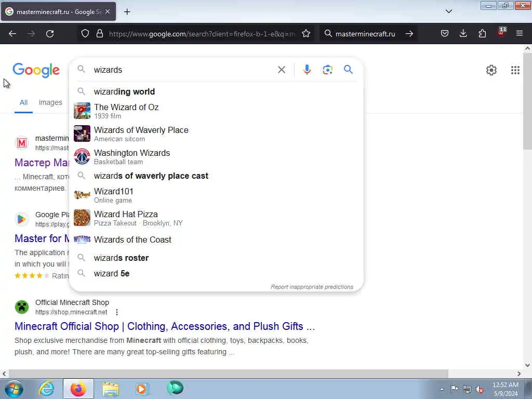Switch to the All results tab
532x399 pixels.
(23, 102)
